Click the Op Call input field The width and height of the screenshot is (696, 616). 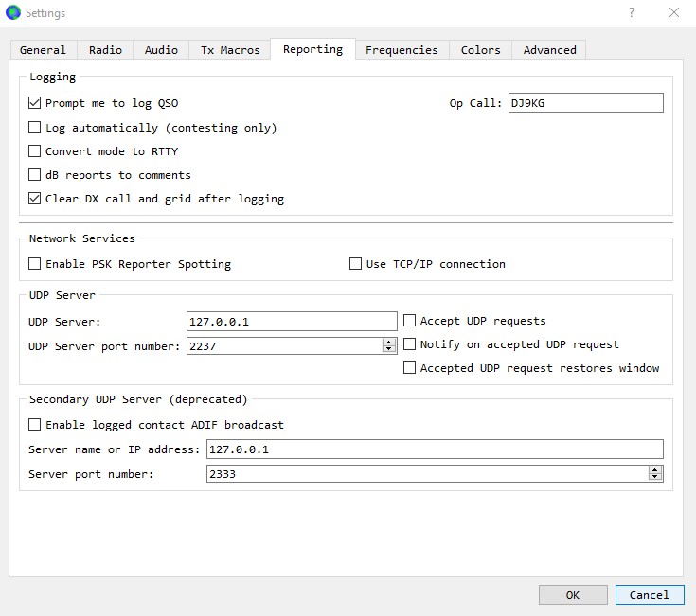pyautogui.click(x=586, y=103)
